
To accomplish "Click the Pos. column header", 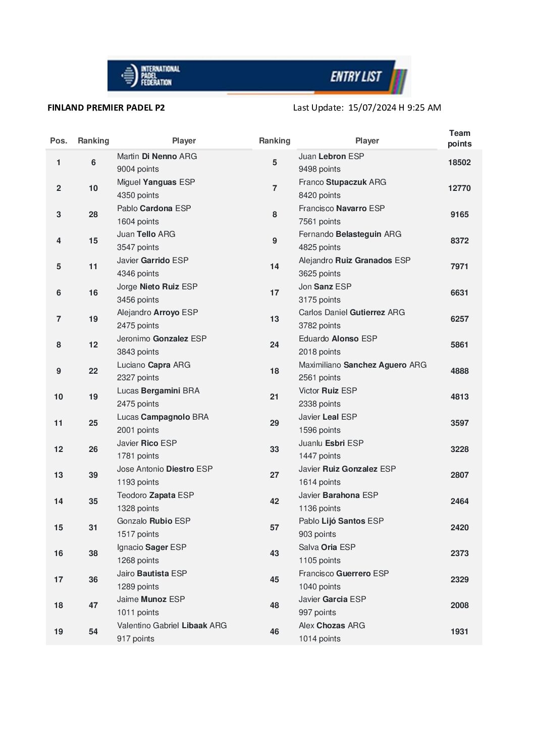I will 59,141.
